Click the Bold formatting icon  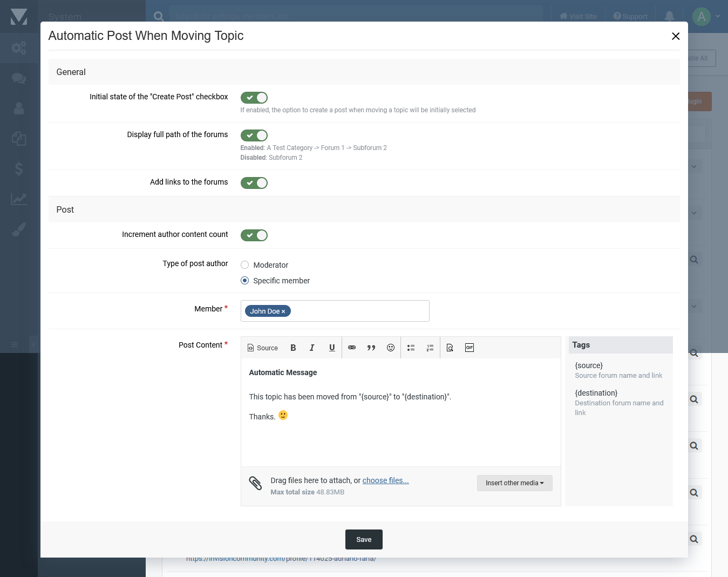point(293,348)
